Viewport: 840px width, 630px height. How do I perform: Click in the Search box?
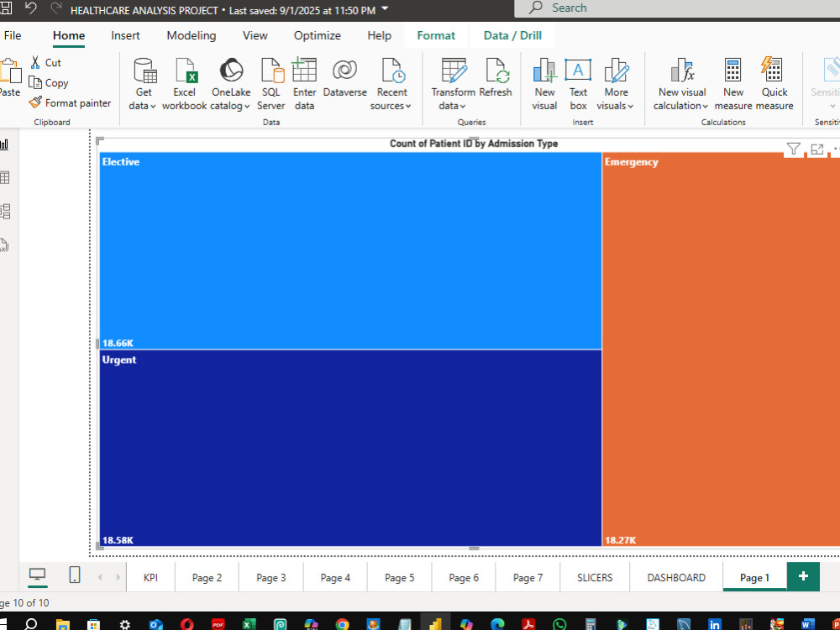coord(677,8)
